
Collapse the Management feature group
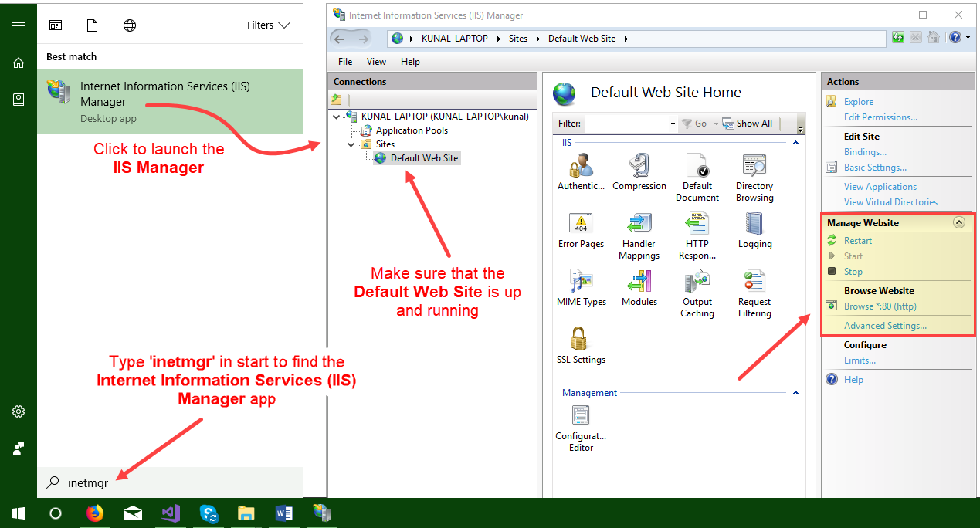coord(795,393)
